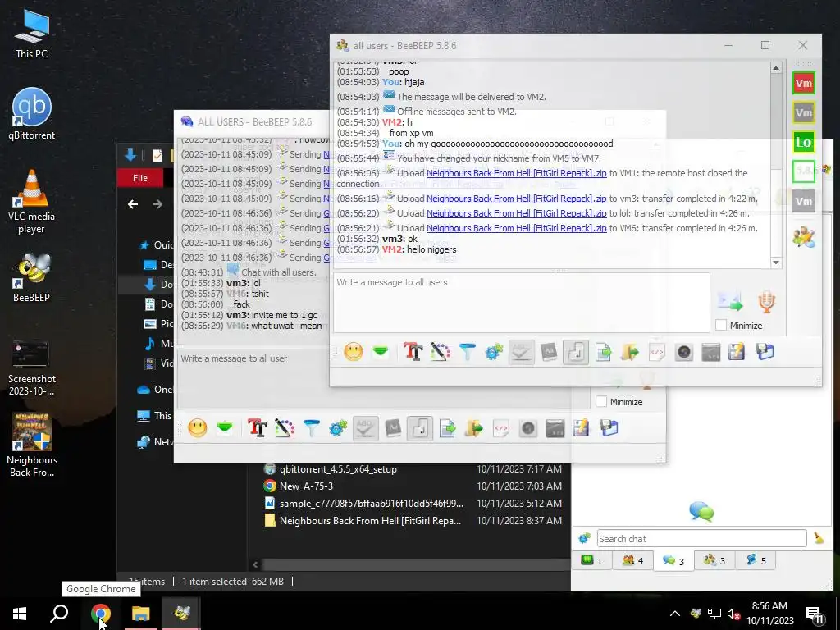Click camera screenshot icon in front chat toolbar
The height and width of the screenshot is (630, 840).
684,352
